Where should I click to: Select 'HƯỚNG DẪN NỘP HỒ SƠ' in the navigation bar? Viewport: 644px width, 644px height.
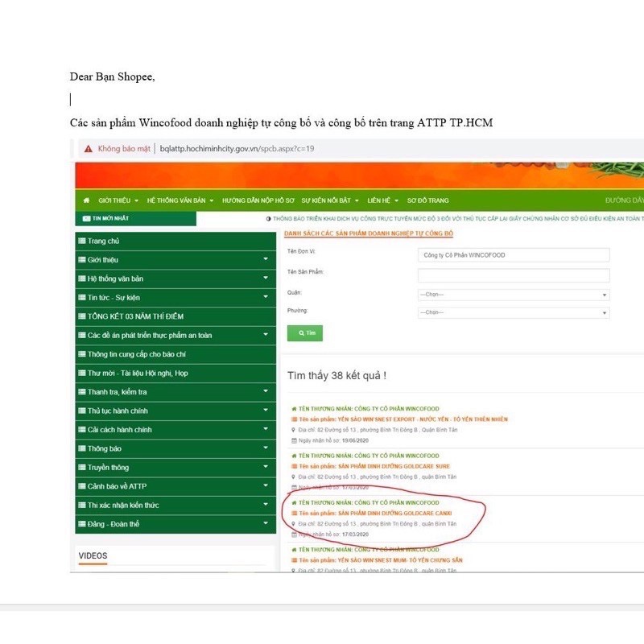click(x=258, y=200)
